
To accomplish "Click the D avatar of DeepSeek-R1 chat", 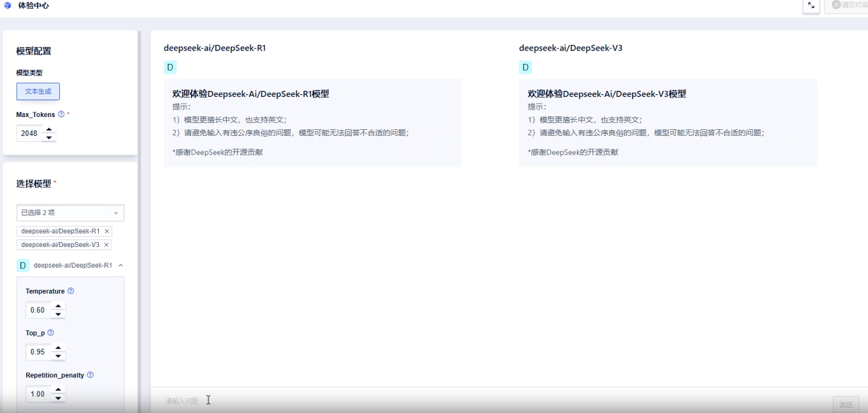I will pos(169,67).
